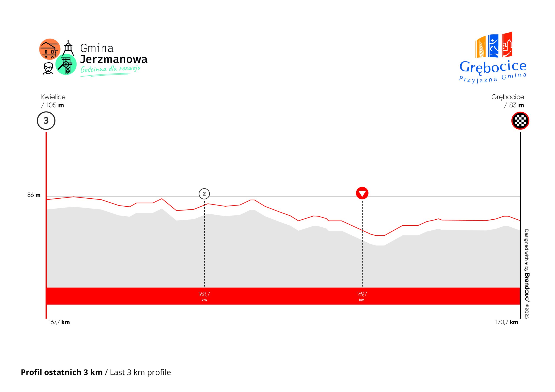Click the green mine shaft tower icon
Image resolution: width=555 pixels, height=392 pixels.
66,65
